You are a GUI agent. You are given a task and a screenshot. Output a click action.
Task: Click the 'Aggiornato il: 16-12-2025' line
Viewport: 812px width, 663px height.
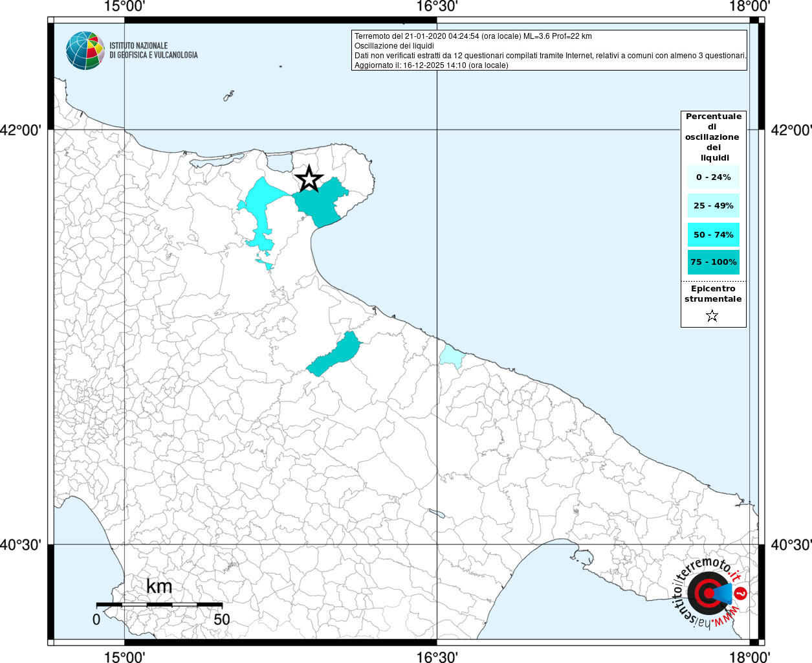tap(432, 65)
